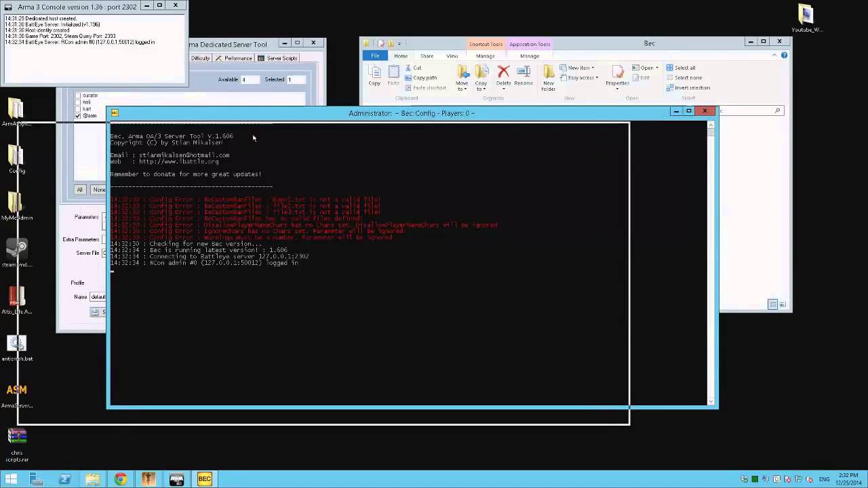Collapse the Explorer ribbon with chevron
Screen dimensions: 868x488
776,56
